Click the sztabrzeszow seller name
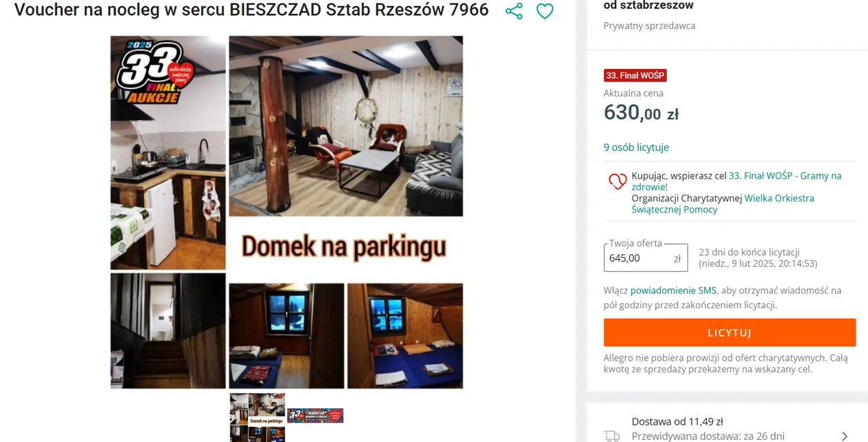The height and width of the screenshot is (442, 868). click(656, 6)
